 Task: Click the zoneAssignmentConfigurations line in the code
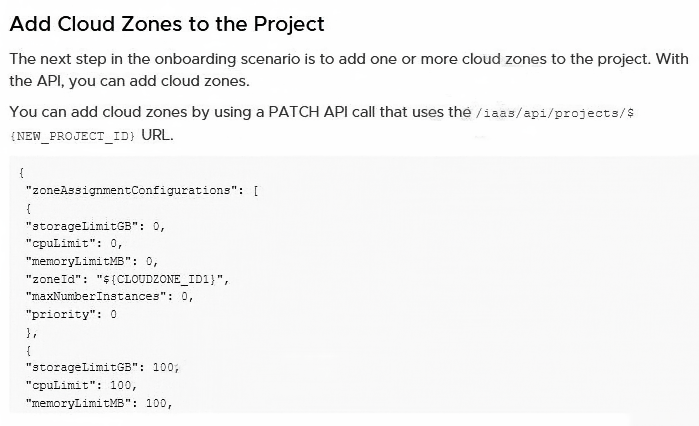pyautogui.click(x=142, y=191)
